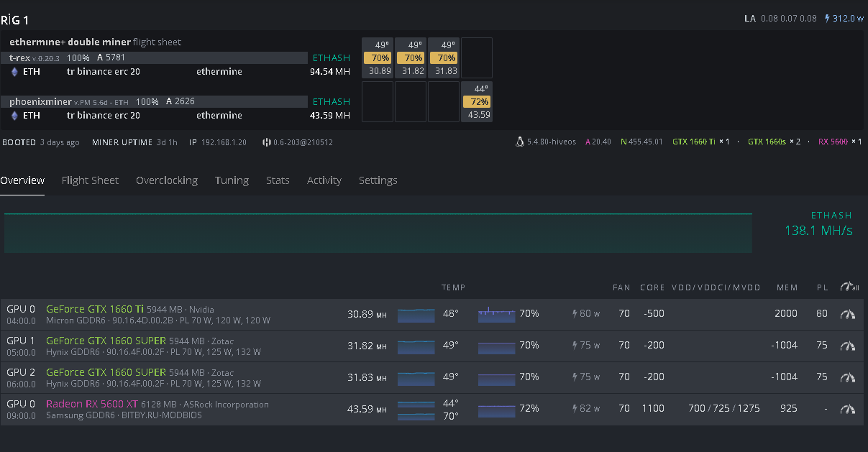Click tuning gauge icon on GPU 2 row
Viewport: 868px width, 452px height.
[848, 377]
